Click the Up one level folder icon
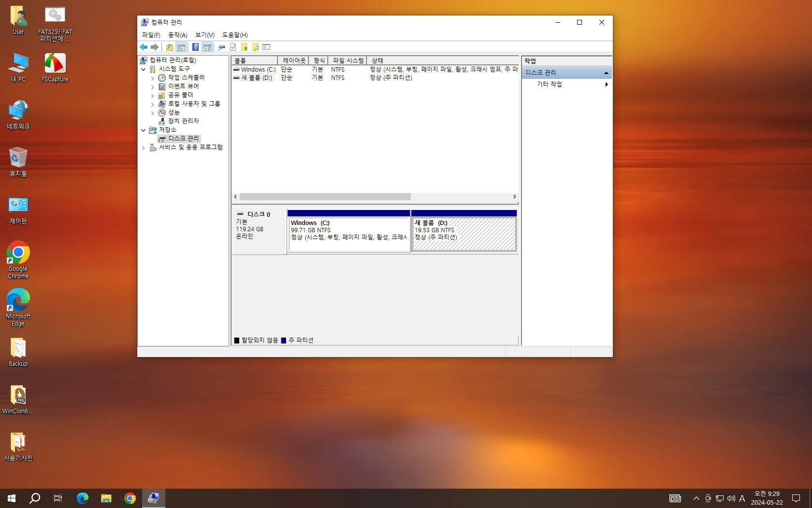Image resolution: width=812 pixels, height=508 pixels. click(170, 47)
